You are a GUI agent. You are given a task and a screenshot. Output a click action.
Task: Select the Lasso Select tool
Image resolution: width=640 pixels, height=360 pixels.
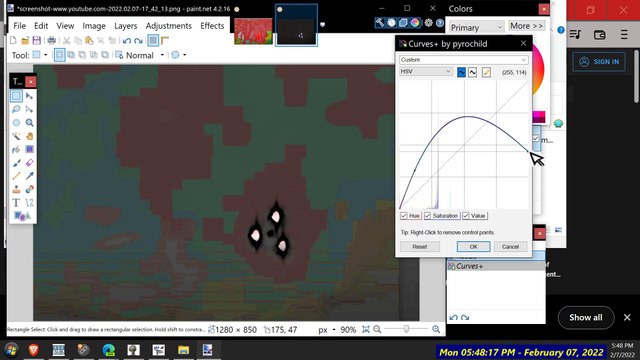coord(16,109)
